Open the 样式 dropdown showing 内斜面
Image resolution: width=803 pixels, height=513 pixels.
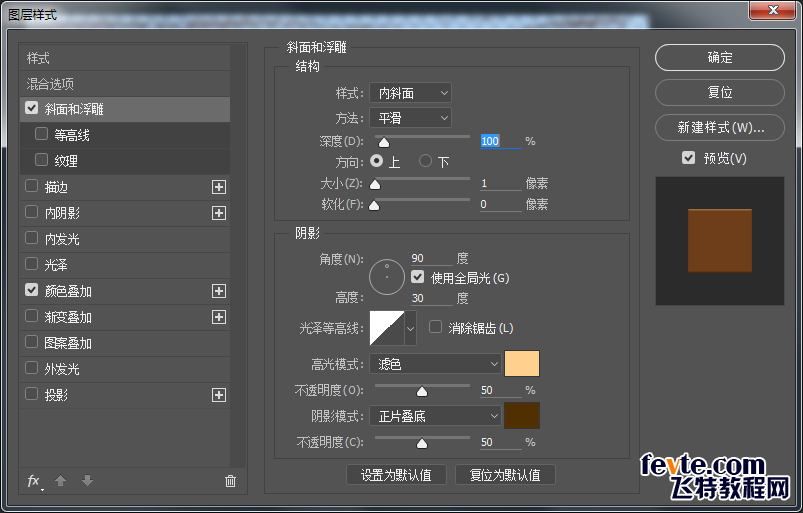tap(410, 93)
